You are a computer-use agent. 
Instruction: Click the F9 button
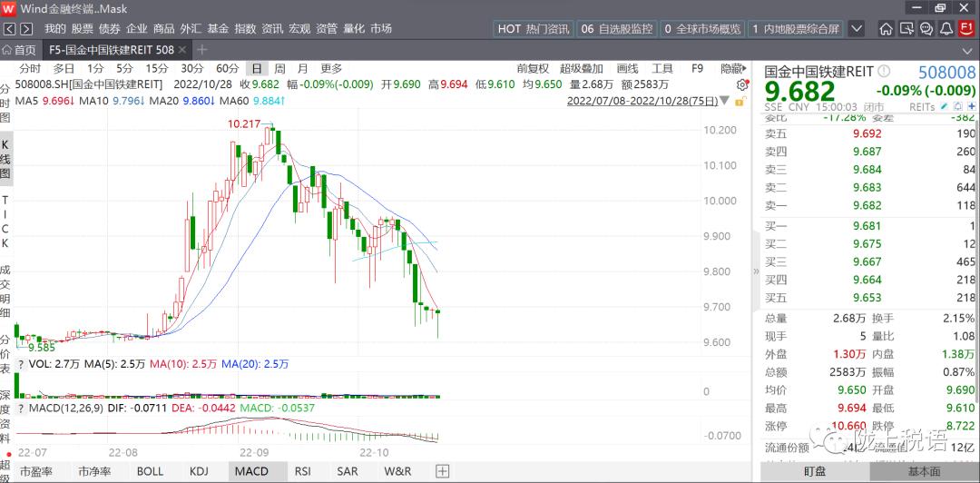coord(698,69)
